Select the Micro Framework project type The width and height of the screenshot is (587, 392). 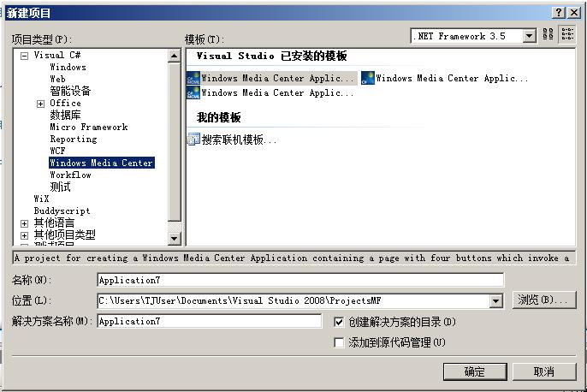[x=89, y=127]
